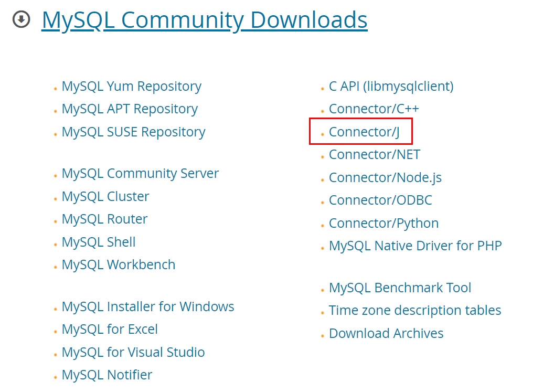The height and width of the screenshot is (392, 543).
Task: Open MySQL SUSE Repository link
Action: pos(133,132)
